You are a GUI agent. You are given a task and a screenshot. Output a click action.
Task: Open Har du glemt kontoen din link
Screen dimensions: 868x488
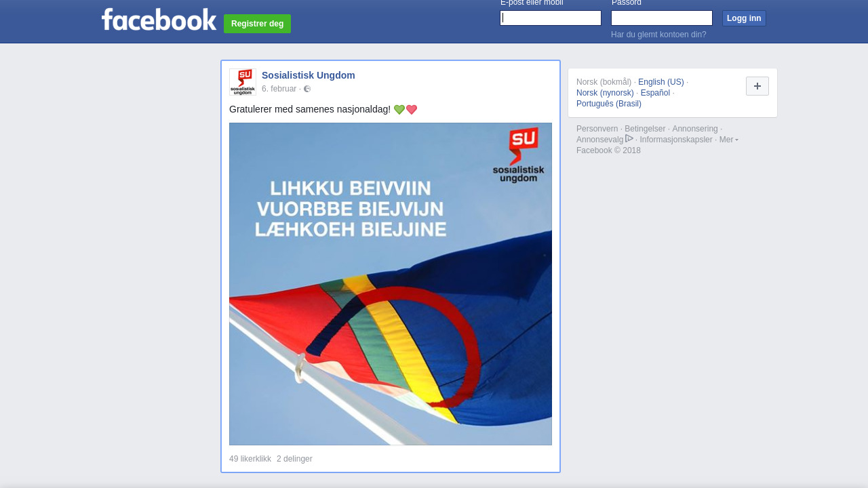(658, 35)
